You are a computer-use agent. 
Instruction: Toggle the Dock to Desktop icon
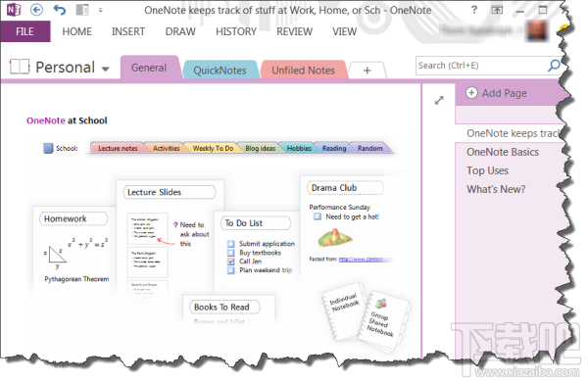tap(82, 10)
